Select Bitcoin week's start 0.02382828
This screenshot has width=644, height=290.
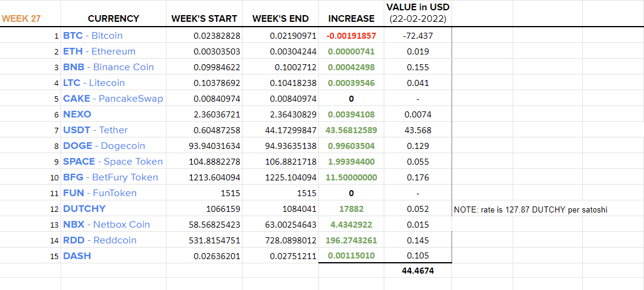(204, 36)
